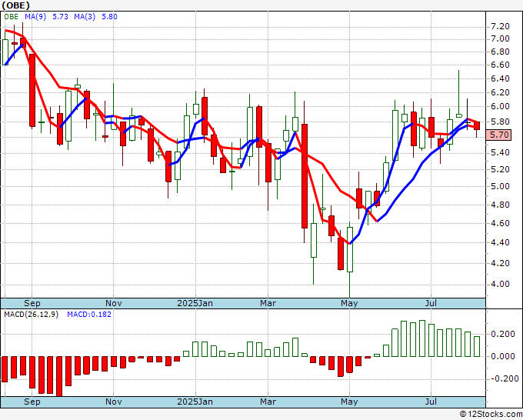
Task: Click the MA(3) legend label
Action: 85,17
